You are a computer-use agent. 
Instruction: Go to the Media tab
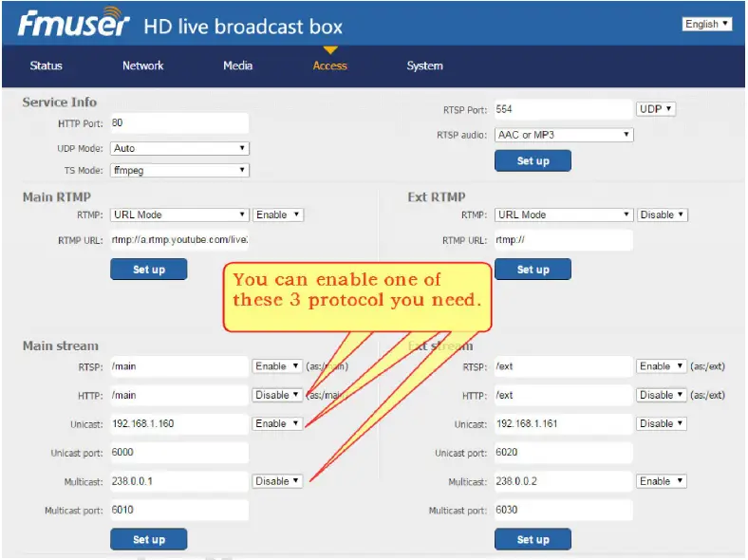point(237,65)
